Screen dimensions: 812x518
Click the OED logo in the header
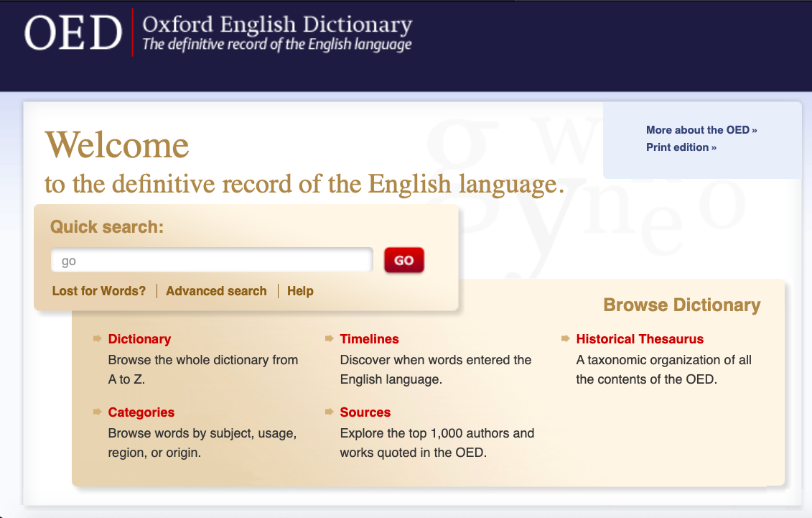tap(73, 32)
